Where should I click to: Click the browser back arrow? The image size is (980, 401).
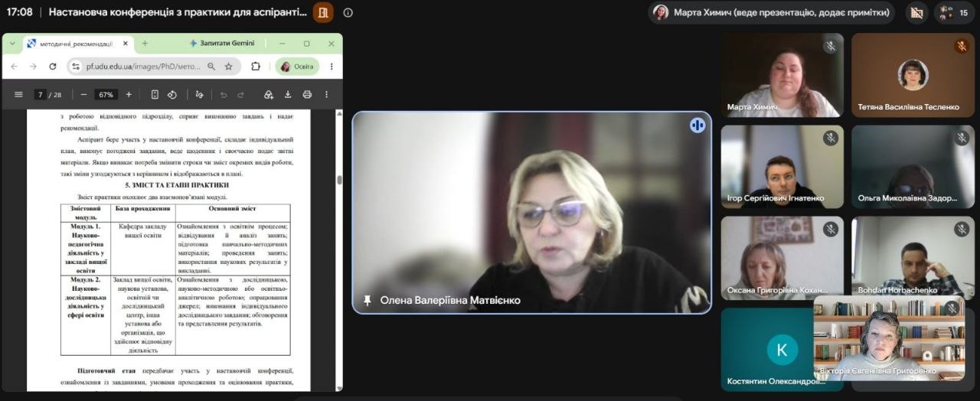tap(14, 67)
